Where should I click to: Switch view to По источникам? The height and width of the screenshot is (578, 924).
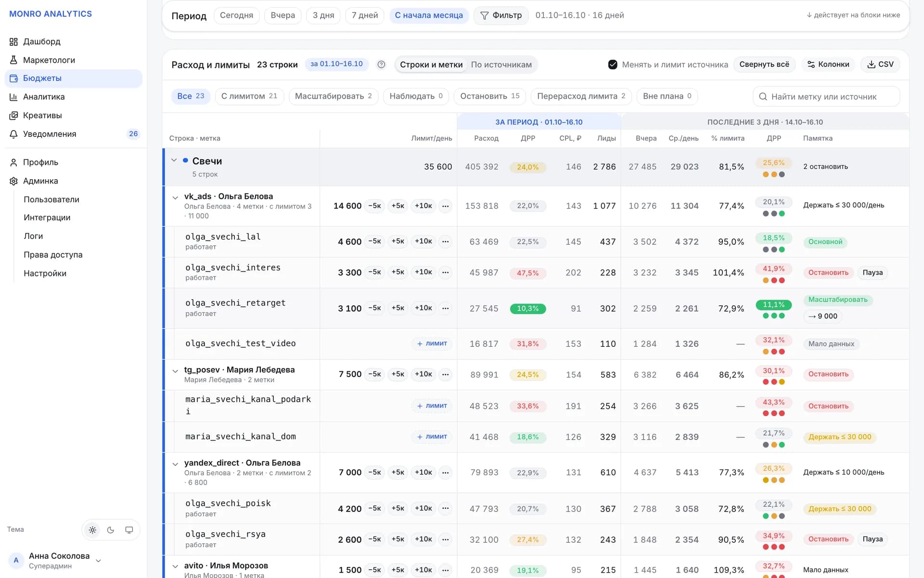pyautogui.click(x=501, y=65)
